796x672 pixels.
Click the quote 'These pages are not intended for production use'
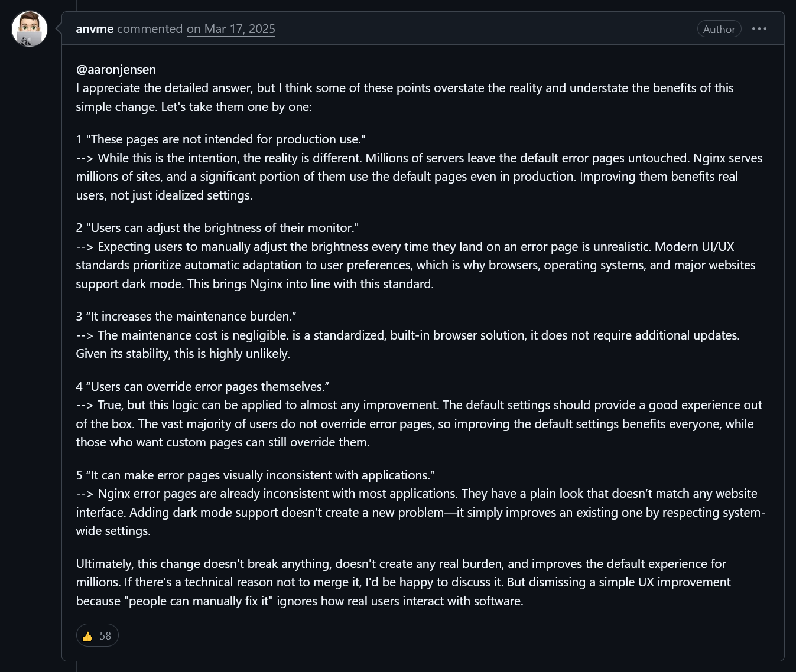tap(226, 139)
